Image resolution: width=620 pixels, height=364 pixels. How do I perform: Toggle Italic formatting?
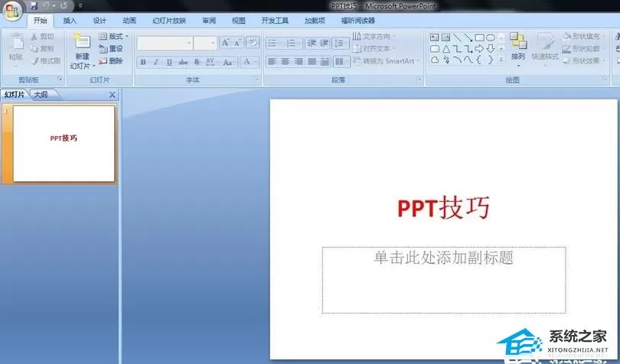click(156, 62)
